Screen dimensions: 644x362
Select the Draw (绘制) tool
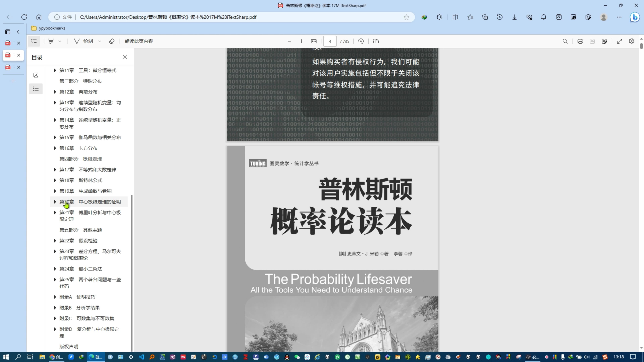84,41
